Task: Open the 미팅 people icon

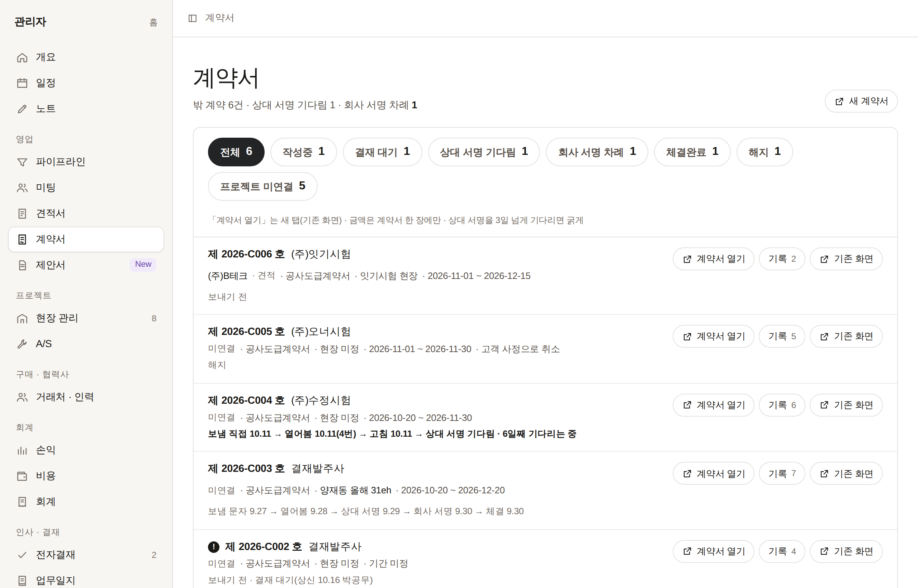Action: [x=22, y=188]
